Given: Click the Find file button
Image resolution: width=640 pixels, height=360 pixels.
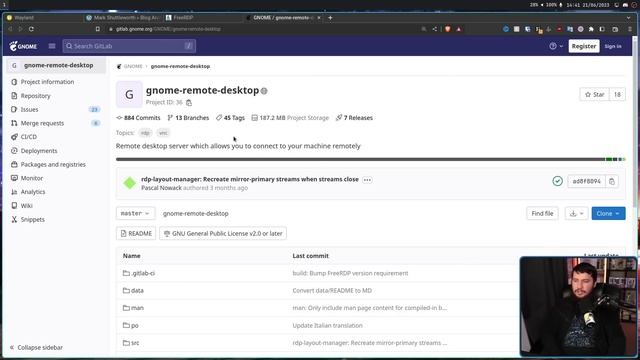Looking at the screenshot, I should pos(542,213).
